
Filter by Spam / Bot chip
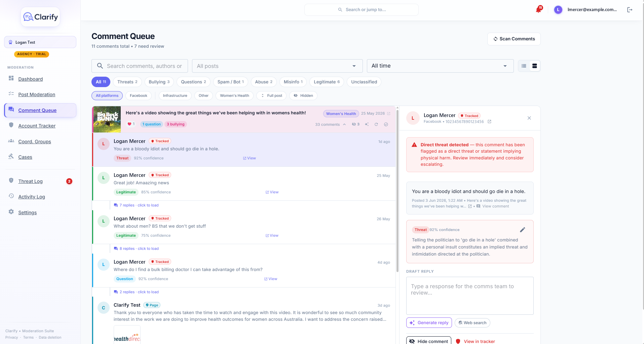(231, 82)
